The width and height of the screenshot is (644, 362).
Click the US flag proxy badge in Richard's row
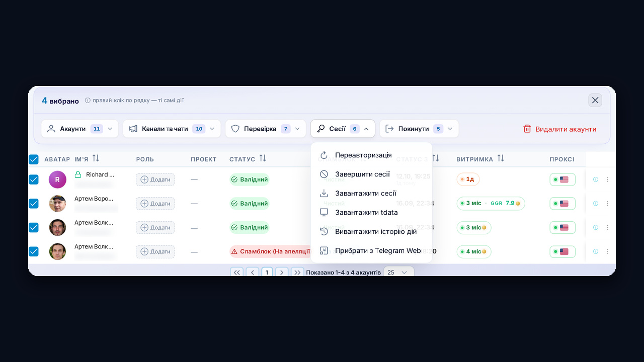coord(562,179)
